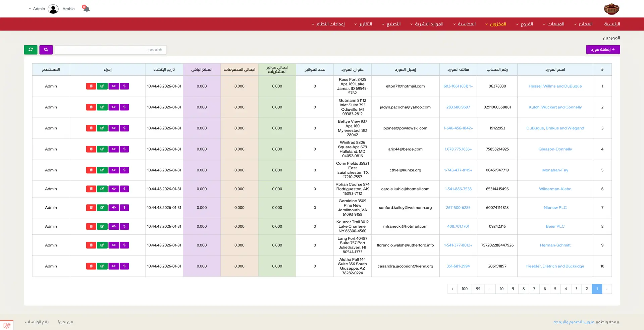Open DuBuque, Brakus and Wiegand supplier link
Viewport: 644px width, 330px height.
point(555,128)
